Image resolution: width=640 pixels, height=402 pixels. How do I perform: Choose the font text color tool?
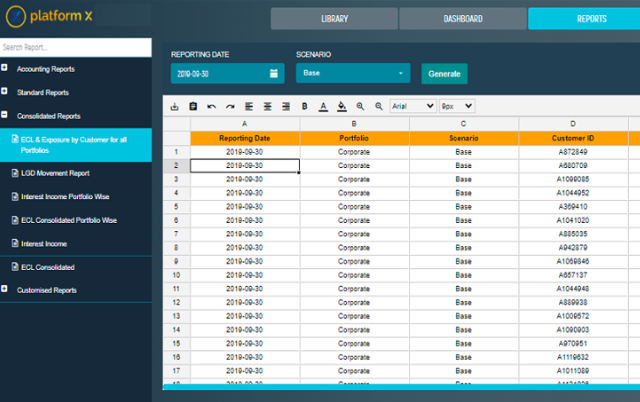tap(323, 106)
